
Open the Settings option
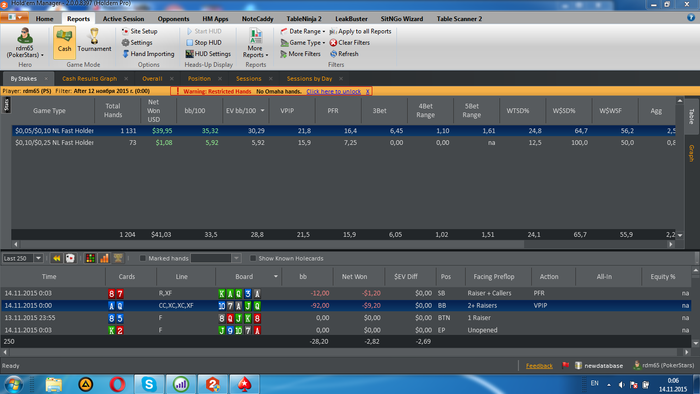click(137, 42)
